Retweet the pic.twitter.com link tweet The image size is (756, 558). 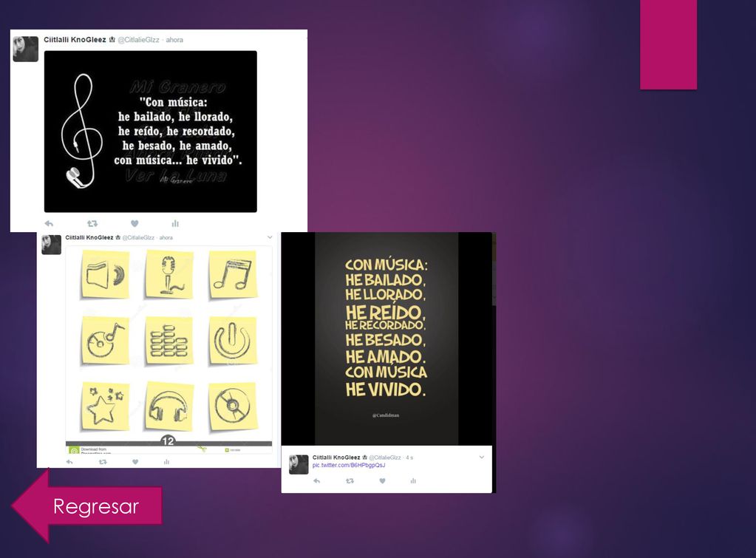tap(350, 481)
